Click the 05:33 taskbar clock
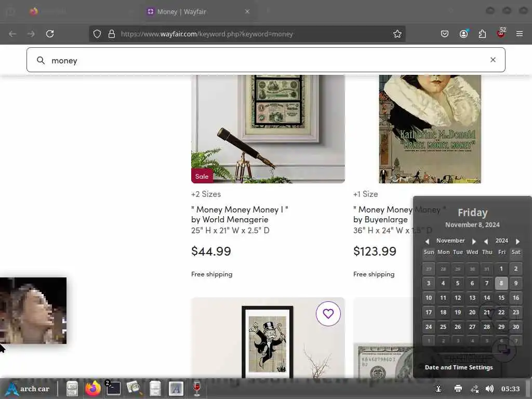This screenshot has height=399, width=532. pos(510,389)
